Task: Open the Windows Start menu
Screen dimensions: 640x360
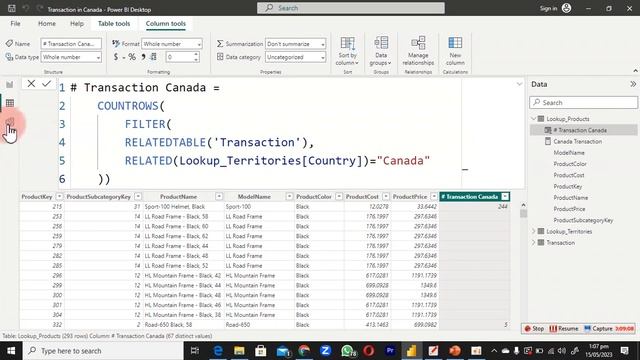Action: [x=11, y=351]
